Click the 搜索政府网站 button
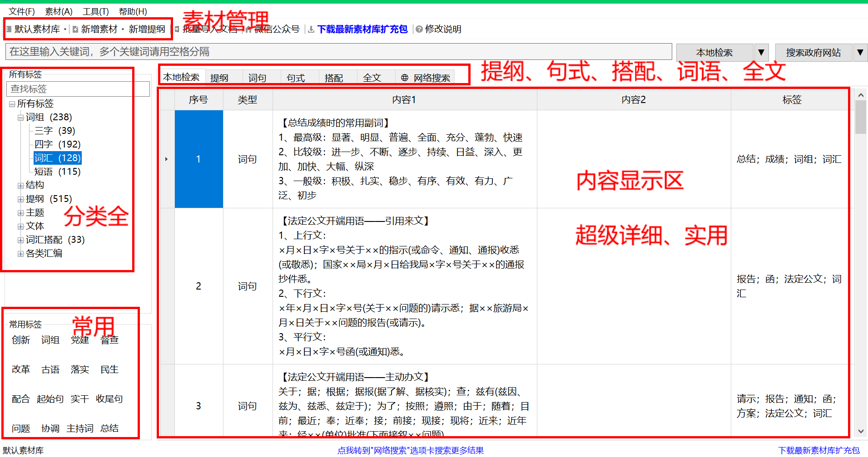The image size is (868, 457). point(813,53)
